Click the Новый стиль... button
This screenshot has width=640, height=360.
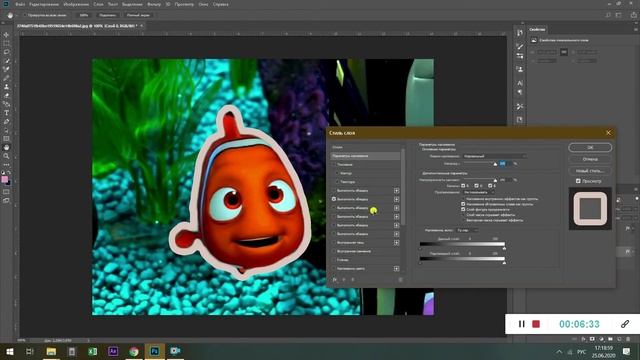(590, 171)
